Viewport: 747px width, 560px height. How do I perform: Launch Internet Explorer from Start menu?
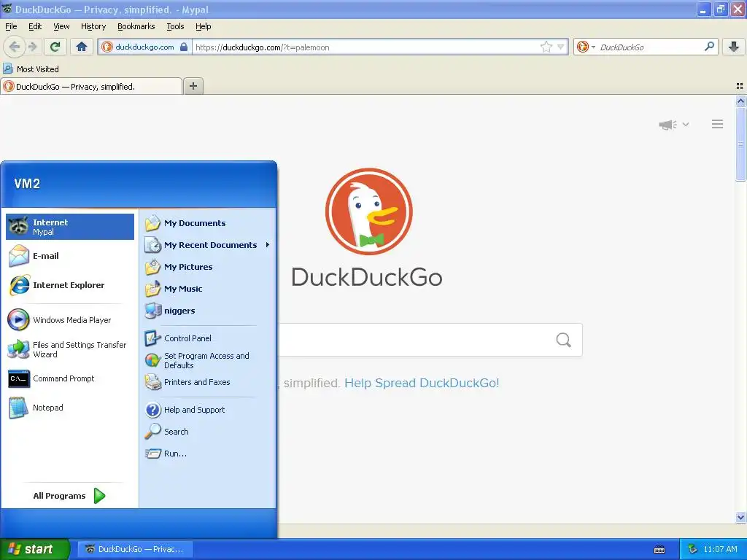tap(70, 285)
